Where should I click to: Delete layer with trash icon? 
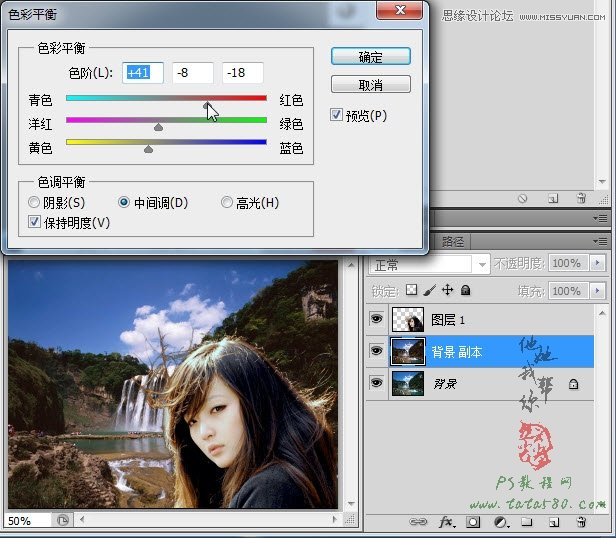point(581,522)
